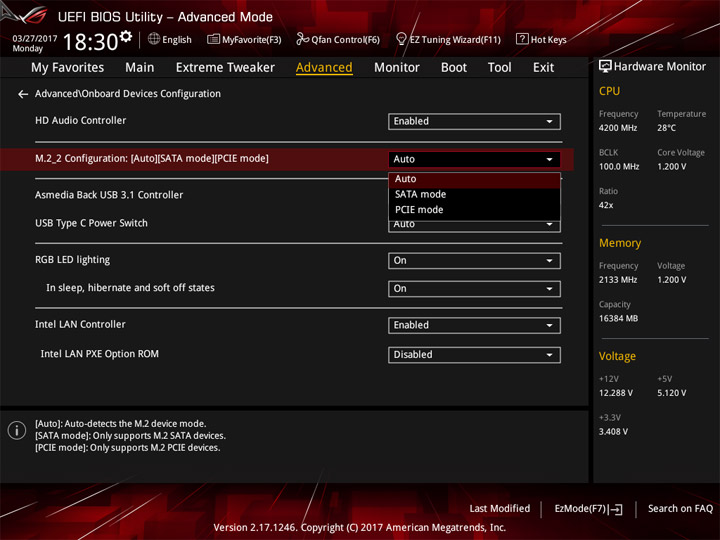Select RGB LED lighting label

click(73, 260)
